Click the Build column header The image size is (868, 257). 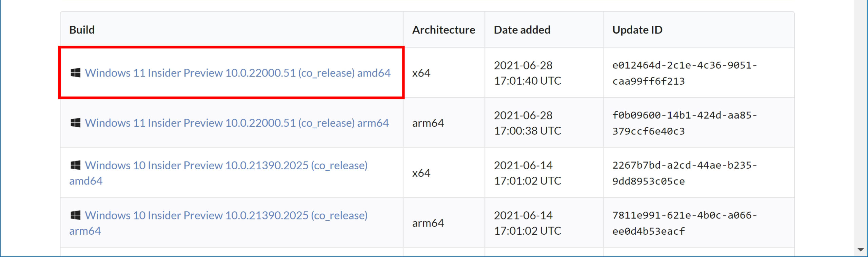click(x=82, y=30)
